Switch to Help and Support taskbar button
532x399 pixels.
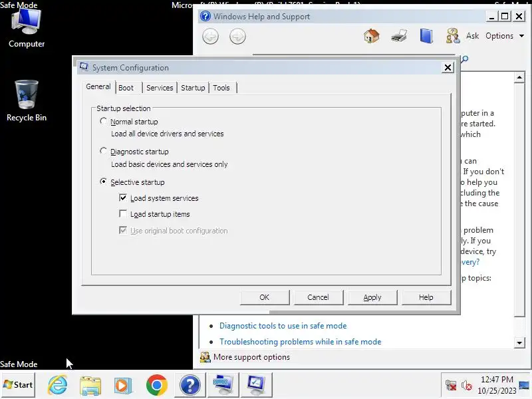190,385
